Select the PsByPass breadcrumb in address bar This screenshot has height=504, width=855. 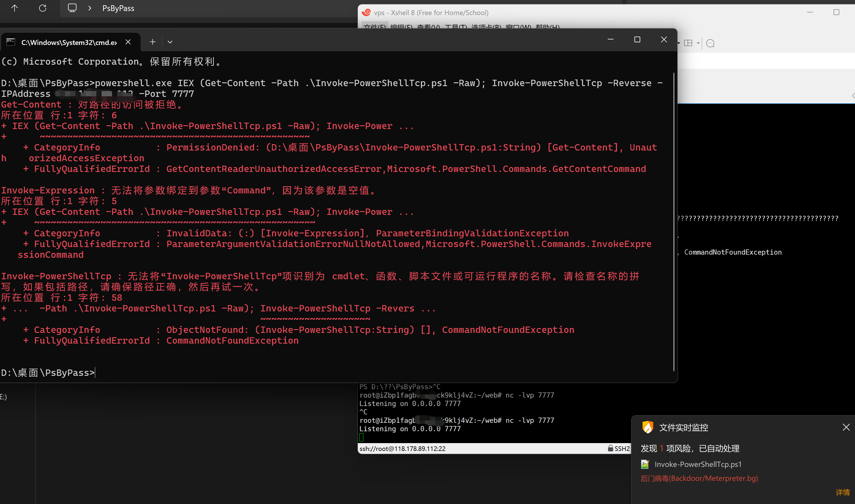coord(118,8)
